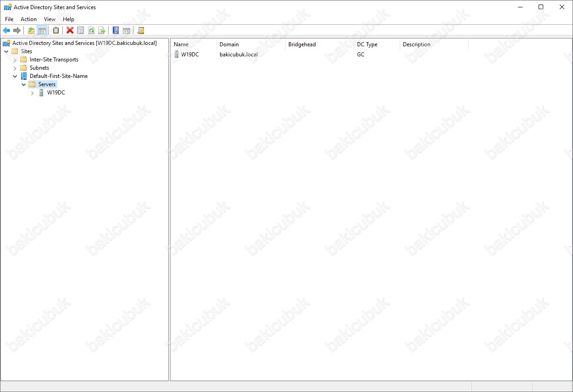The image size is (573, 392).
Task: Click the Export List toolbar icon
Action: (x=102, y=31)
